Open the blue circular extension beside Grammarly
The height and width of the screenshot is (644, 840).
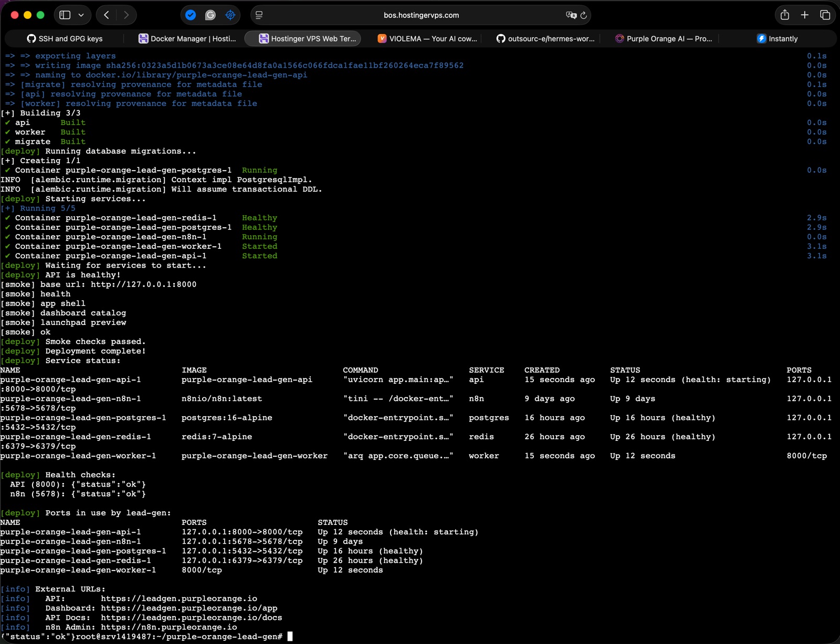[x=230, y=15]
